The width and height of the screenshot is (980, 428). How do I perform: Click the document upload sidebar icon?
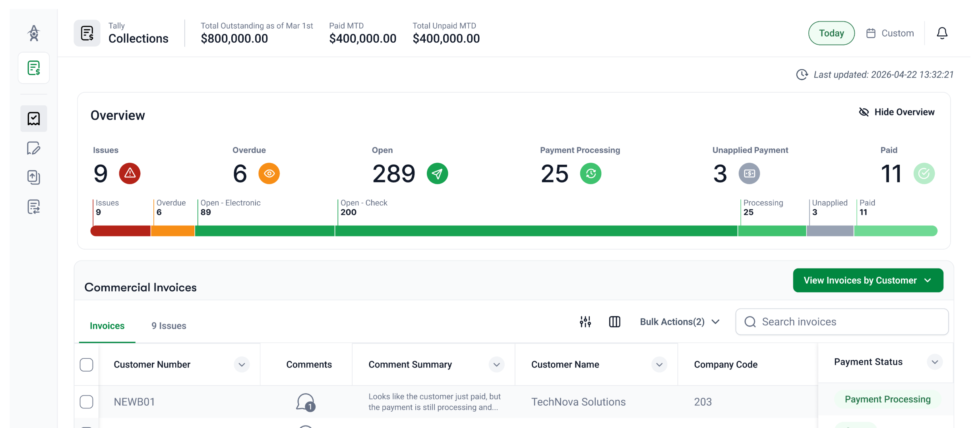(33, 177)
